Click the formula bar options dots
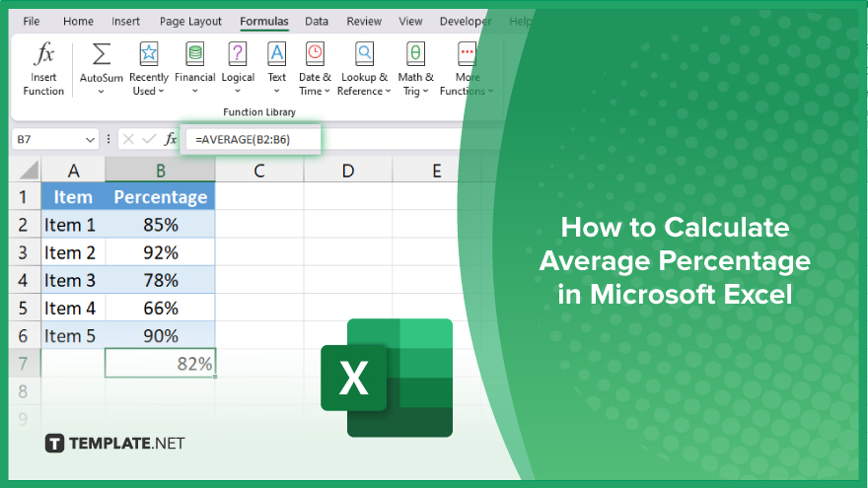This screenshot has width=868, height=488. click(x=108, y=139)
